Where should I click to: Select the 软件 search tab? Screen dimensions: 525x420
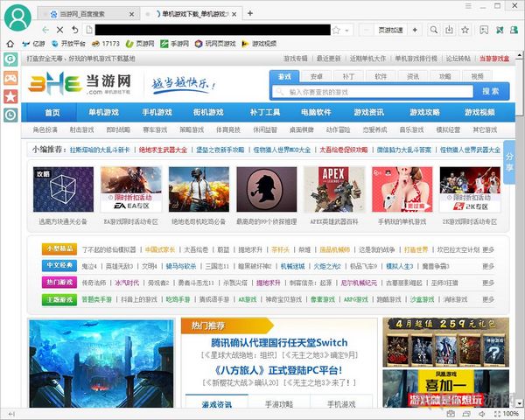[x=381, y=77]
